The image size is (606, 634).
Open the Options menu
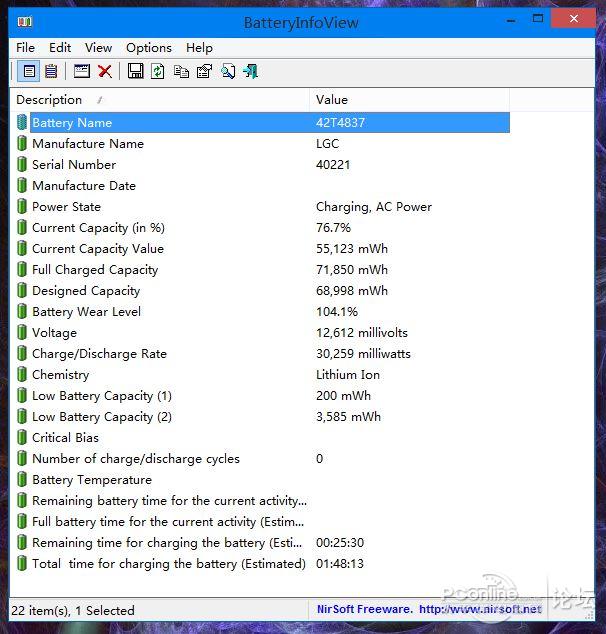[149, 48]
